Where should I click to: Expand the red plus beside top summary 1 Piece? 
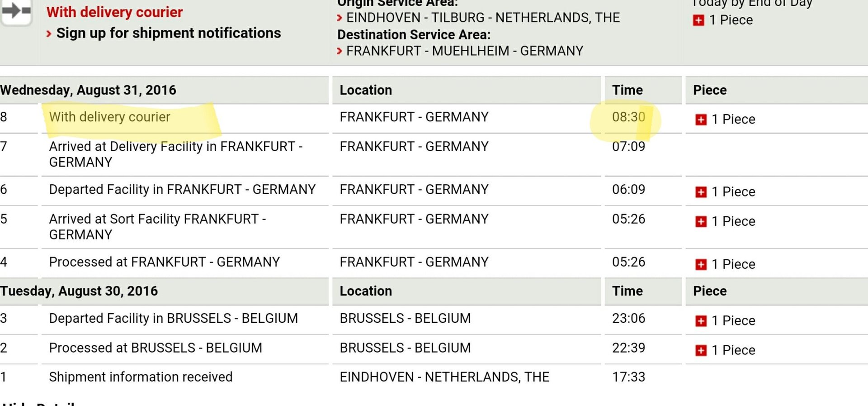coord(698,20)
